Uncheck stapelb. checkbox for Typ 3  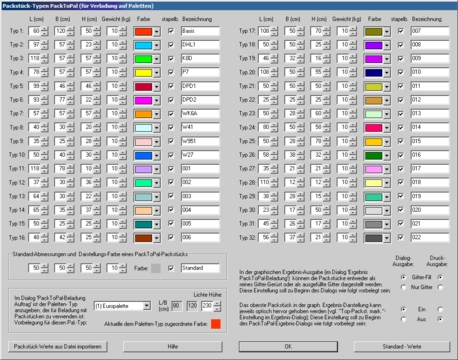[x=171, y=58]
